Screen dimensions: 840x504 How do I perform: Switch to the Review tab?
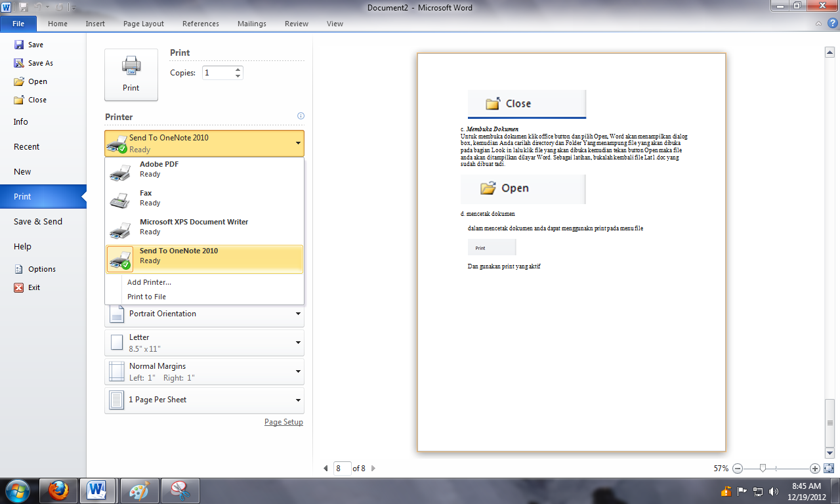point(297,24)
